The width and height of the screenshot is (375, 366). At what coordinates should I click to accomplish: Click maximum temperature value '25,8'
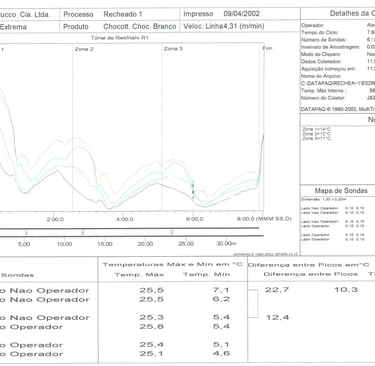[152, 327]
